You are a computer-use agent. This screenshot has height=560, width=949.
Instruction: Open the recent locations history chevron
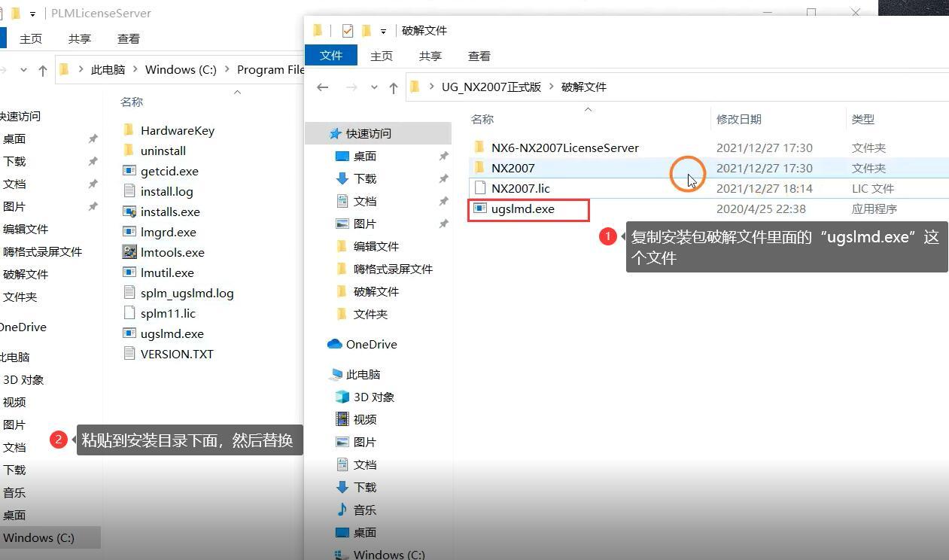point(375,87)
